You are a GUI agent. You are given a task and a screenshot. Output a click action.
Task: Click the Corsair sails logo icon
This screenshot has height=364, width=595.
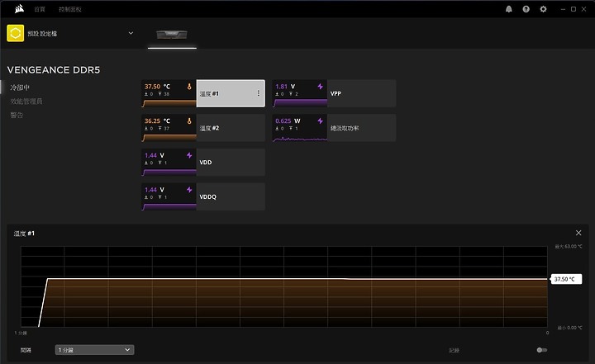(19, 9)
